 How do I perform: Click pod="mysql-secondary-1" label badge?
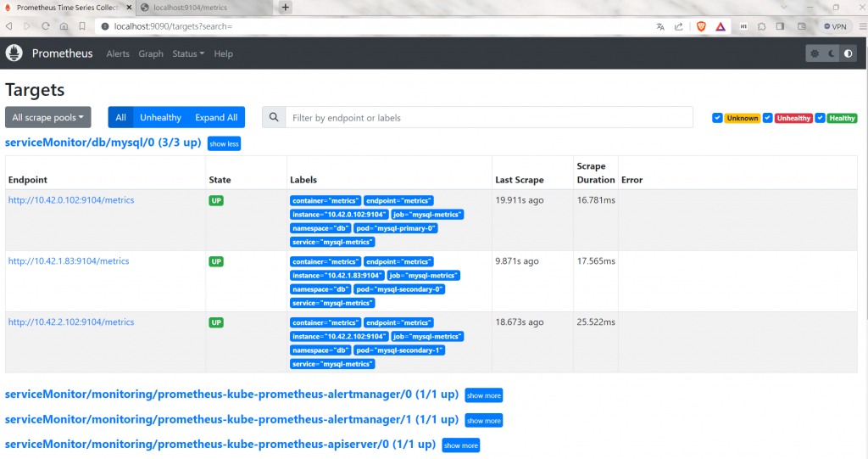coord(399,350)
